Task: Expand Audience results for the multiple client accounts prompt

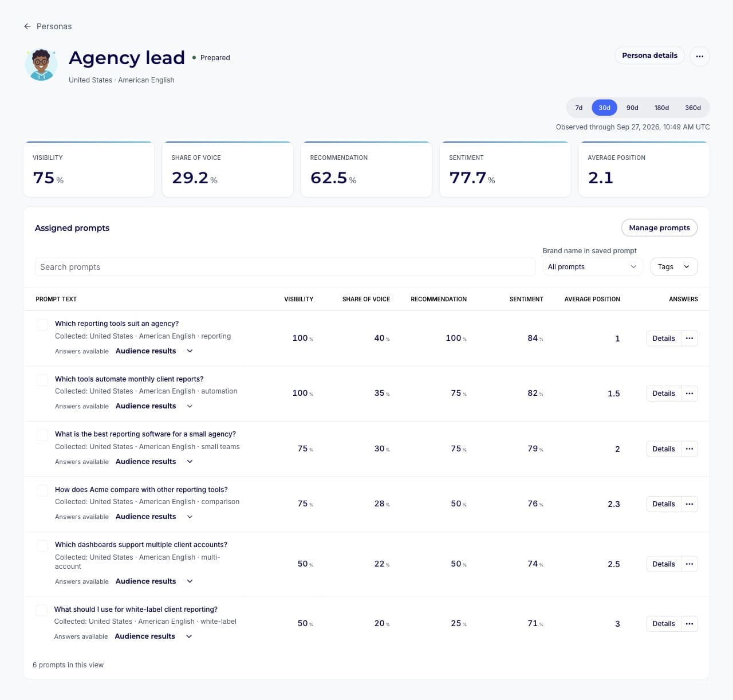Action: point(154,581)
